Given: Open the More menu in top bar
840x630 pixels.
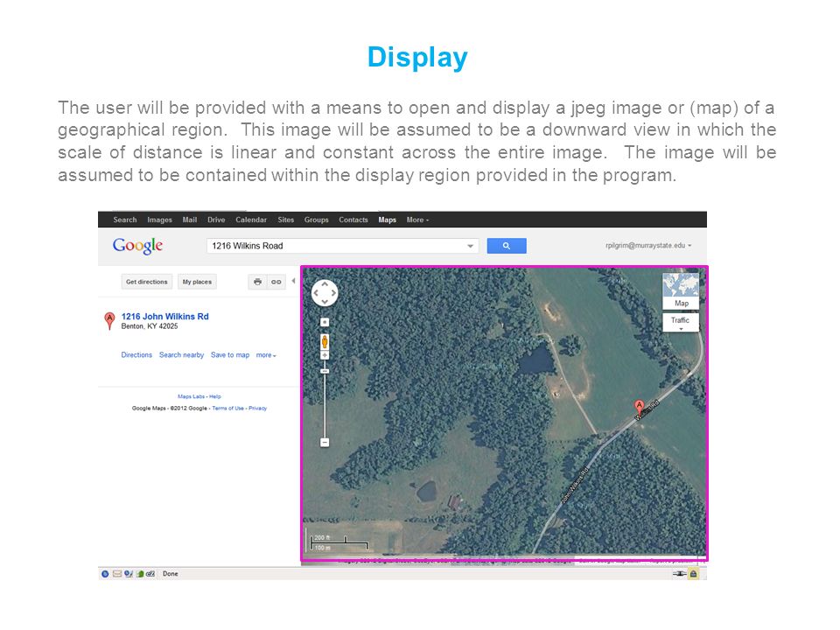Looking at the screenshot, I should [417, 220].
